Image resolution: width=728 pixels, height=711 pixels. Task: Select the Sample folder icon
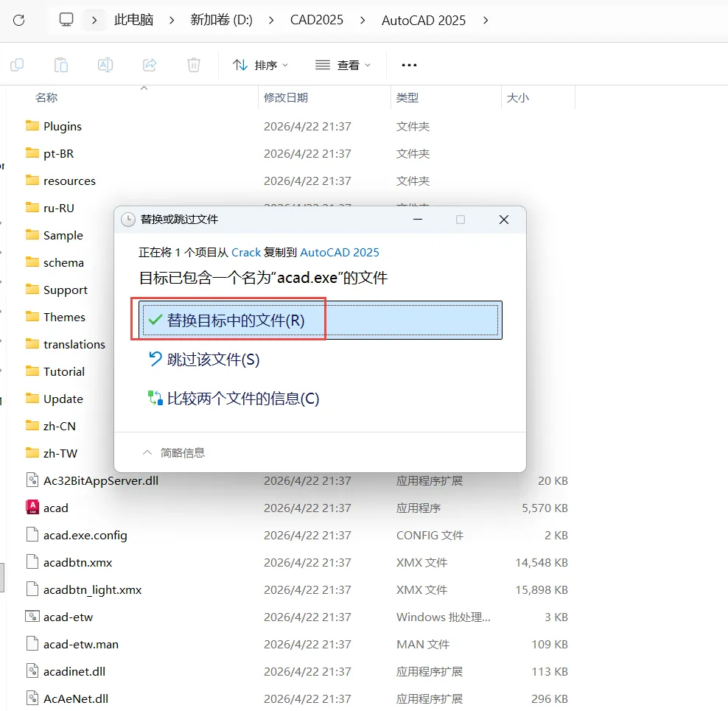coord(32,235)
